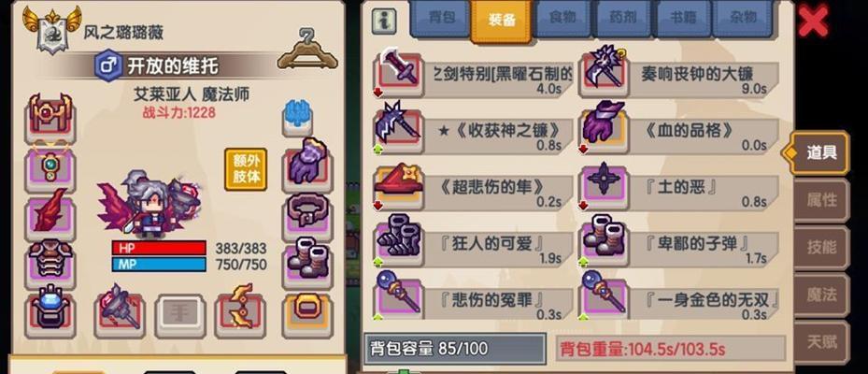Viewport: 868px width, 374px height.
Task: Open the helmet equipment slot
Action: pos(50,118)
